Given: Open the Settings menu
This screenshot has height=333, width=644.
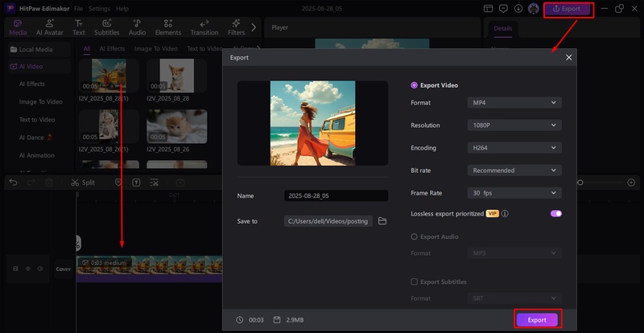Looking at the screenshot, I should coord(99,9).
